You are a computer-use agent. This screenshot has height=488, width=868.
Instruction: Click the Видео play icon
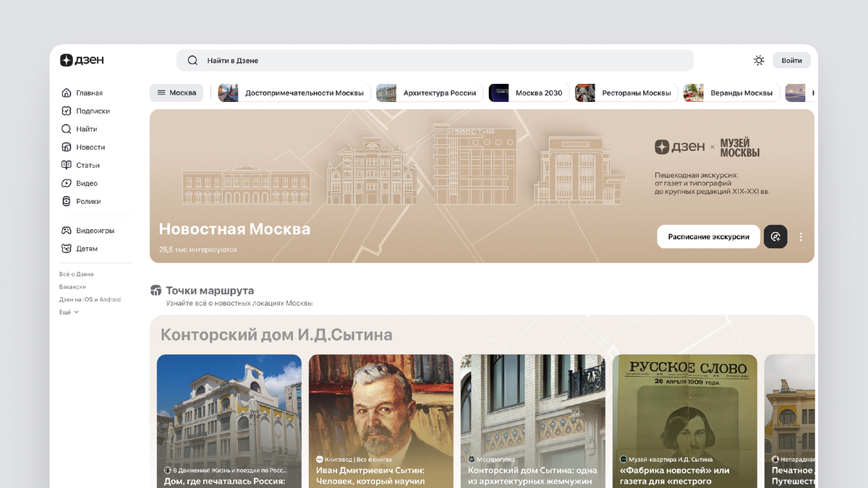(x=66, y=183)
